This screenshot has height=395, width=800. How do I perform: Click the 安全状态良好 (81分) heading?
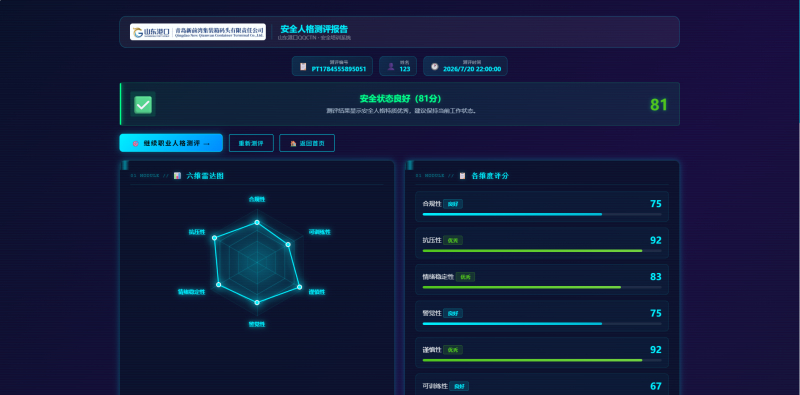(400, 98)
